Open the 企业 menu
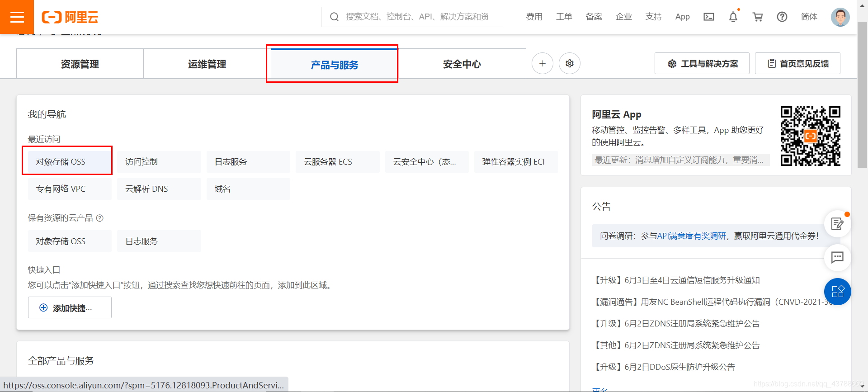 (x=623, y=17)
